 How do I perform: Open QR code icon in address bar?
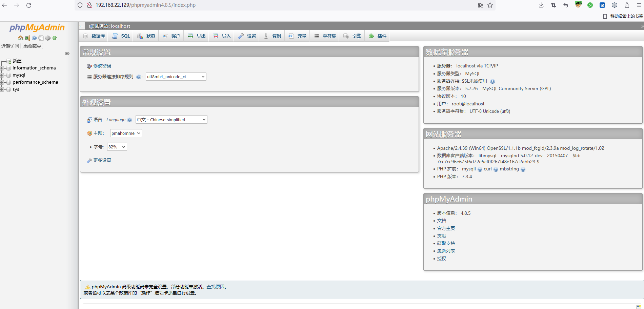click(x=481, y=5)
